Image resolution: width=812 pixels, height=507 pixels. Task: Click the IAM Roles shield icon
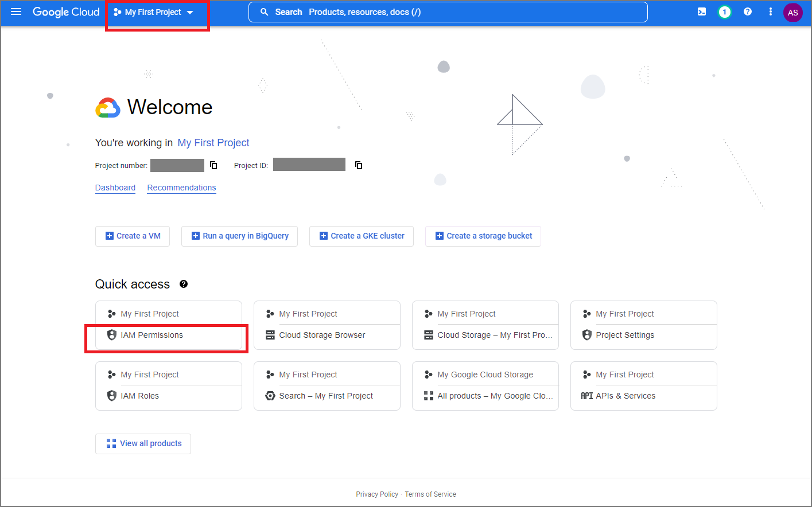coord(112,396)
